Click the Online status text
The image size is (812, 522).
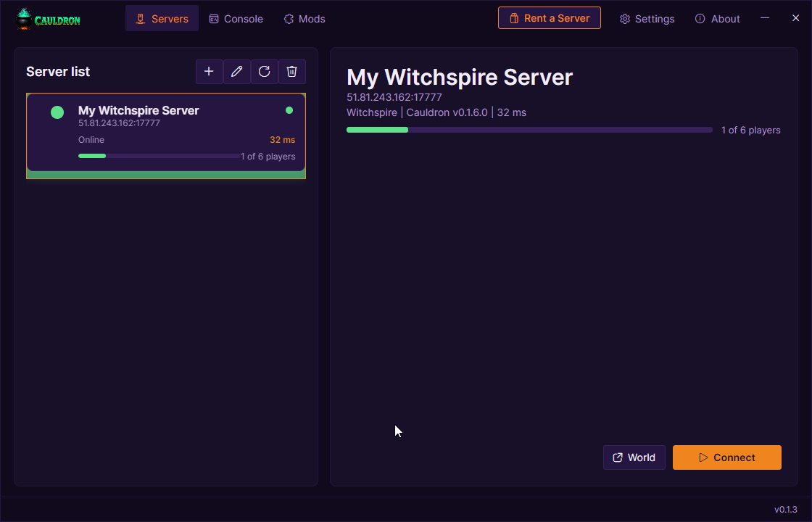91,140
